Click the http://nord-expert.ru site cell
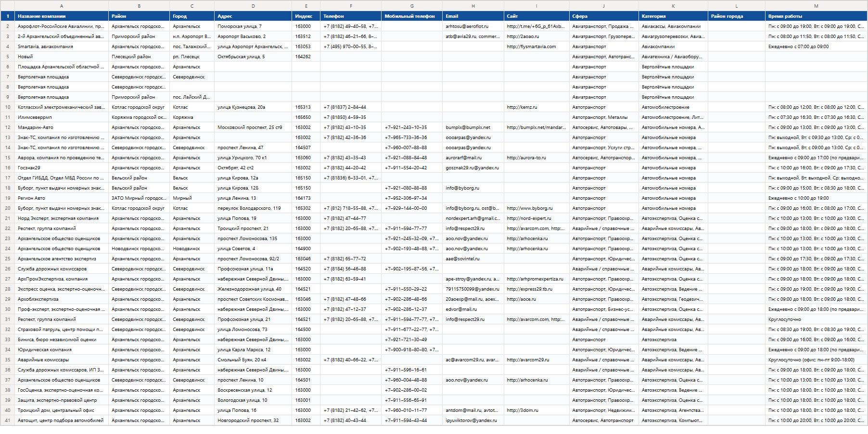868x434 pixels. (x=536, y=218)
